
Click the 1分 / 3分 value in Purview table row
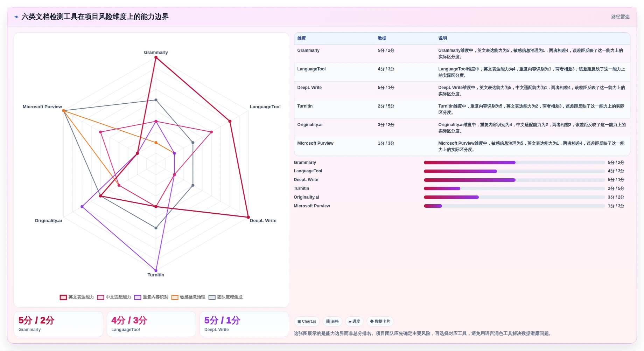click(386, 143)
